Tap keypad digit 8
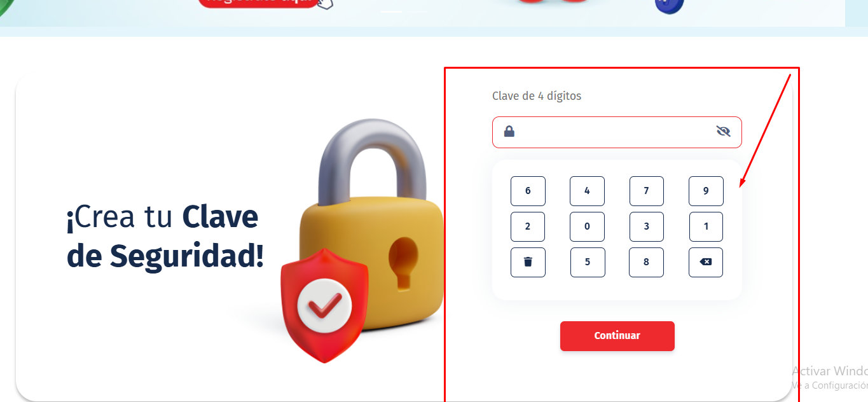Screen dimensions: 868x402 point(647,262)
